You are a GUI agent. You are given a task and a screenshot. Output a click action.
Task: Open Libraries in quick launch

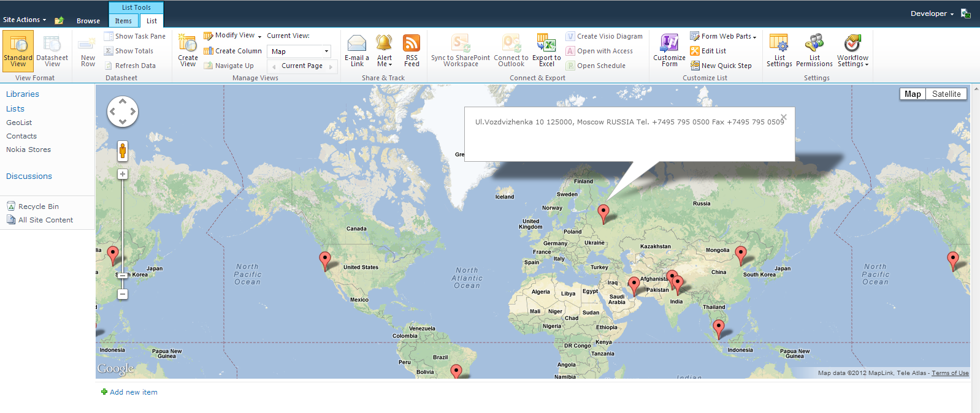click(x=23, y=94)
